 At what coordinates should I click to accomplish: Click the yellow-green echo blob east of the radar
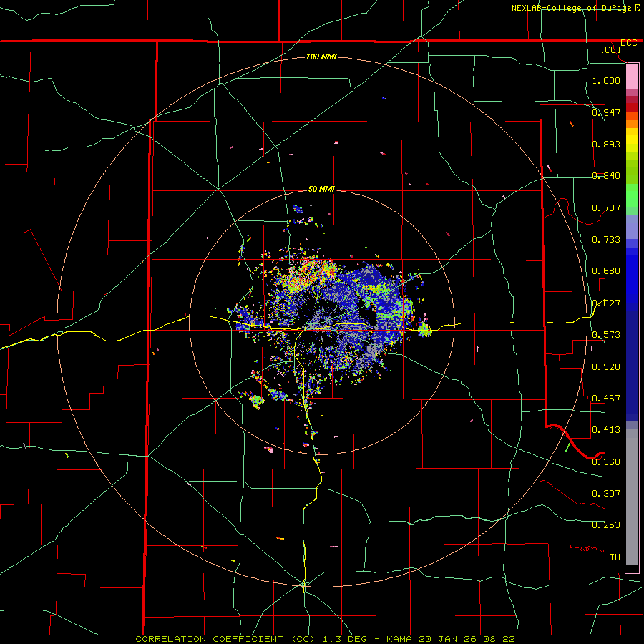point(425,330)
